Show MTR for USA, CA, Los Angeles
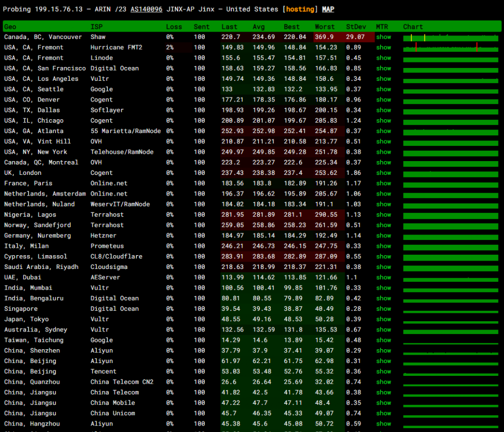Image resolution: width=504 pixels, height=432 pixels. (383, 79)
